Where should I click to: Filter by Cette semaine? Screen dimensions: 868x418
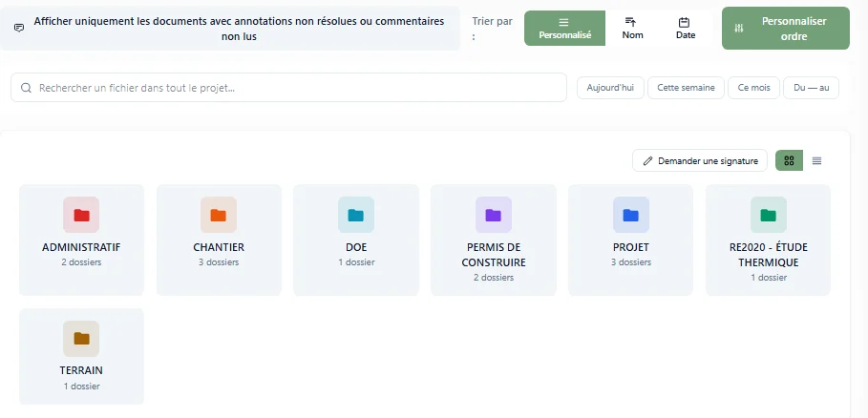686,88
